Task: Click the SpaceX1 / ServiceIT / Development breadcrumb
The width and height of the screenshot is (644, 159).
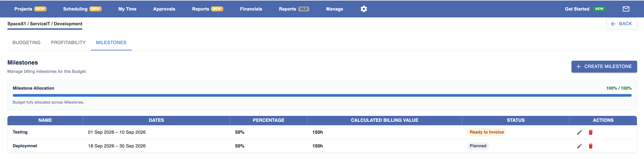Action: point(45,24)
